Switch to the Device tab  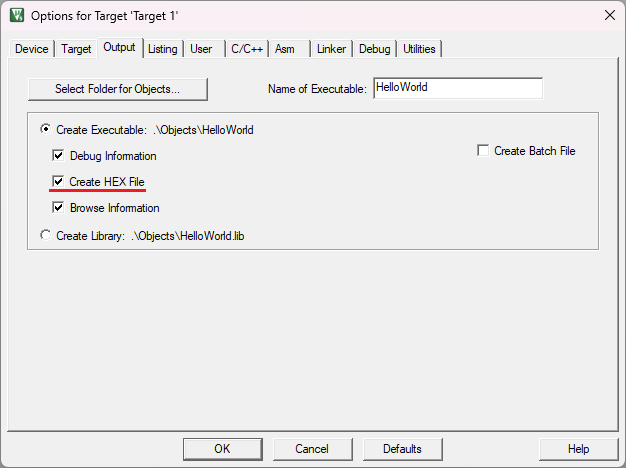pos(32,49)
